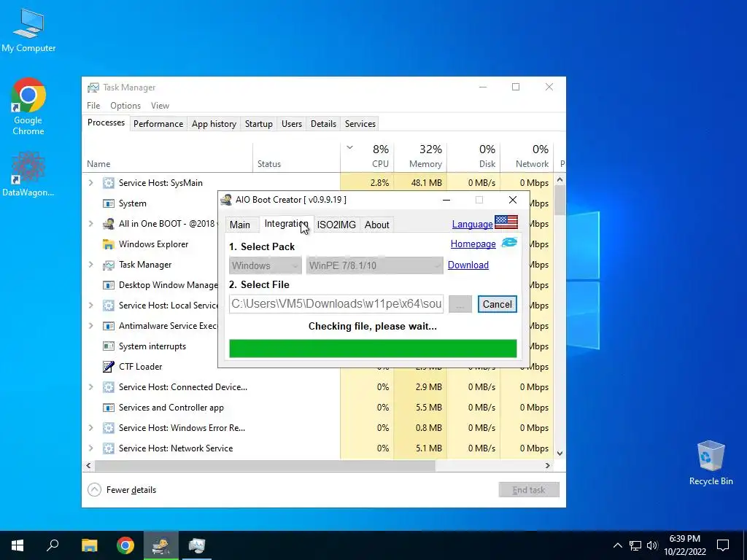Go to the Main tab in AIO Boot Creator

pos(239,225)
